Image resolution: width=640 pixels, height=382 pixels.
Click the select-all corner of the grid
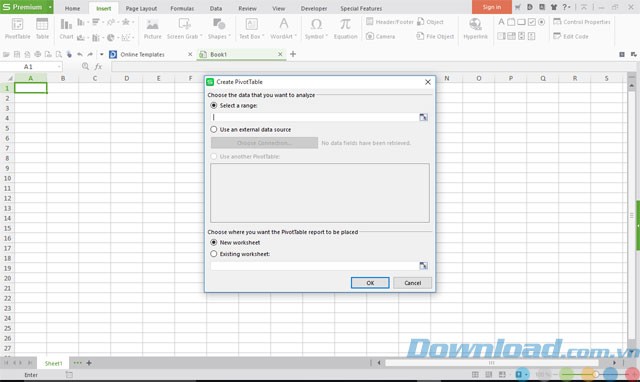click(x=7, y=78)
